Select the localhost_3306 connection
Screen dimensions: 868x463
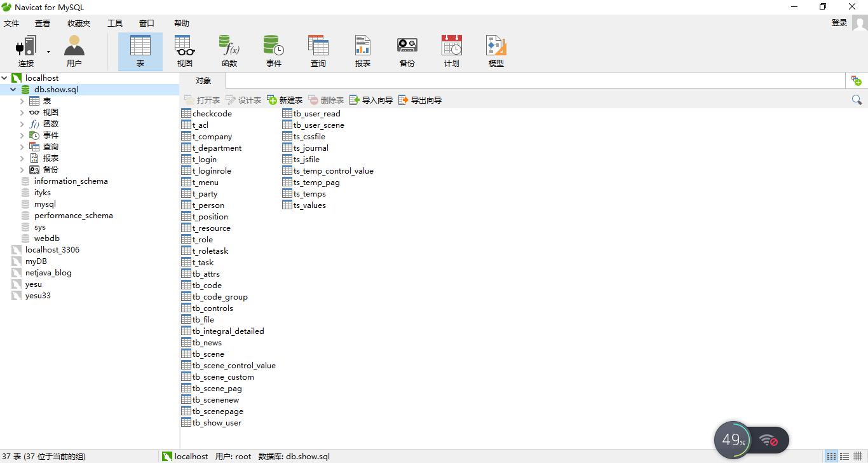(x=52, y=250)
